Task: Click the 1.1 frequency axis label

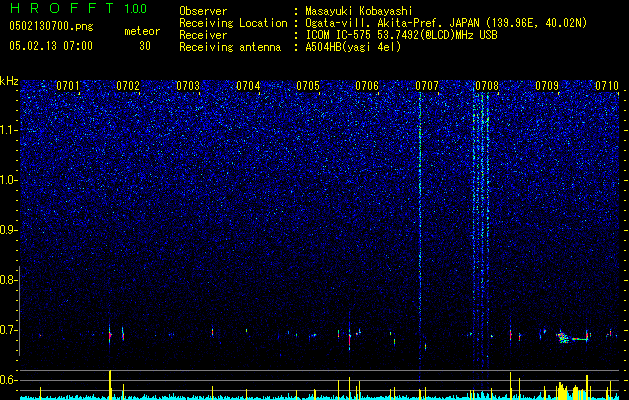Action: tap(8, 130)
